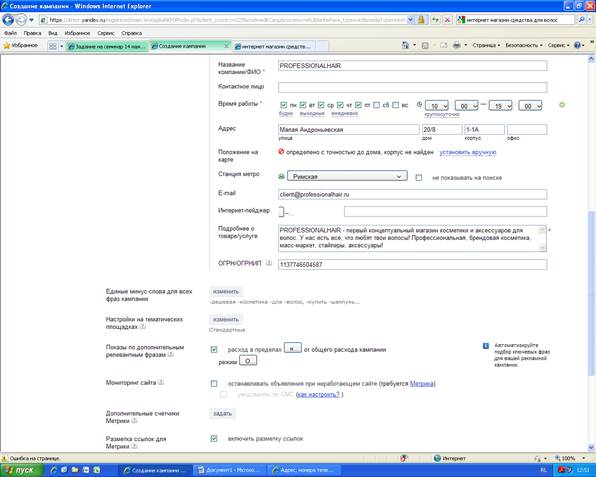Toggle Monday (пн) working day checkbox
596x477 pixels.
tap(284, 105)
